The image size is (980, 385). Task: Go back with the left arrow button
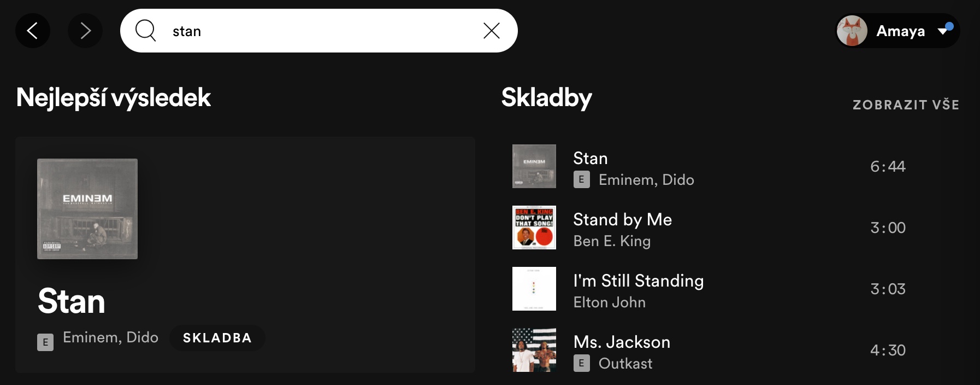(x=33, y=31)
